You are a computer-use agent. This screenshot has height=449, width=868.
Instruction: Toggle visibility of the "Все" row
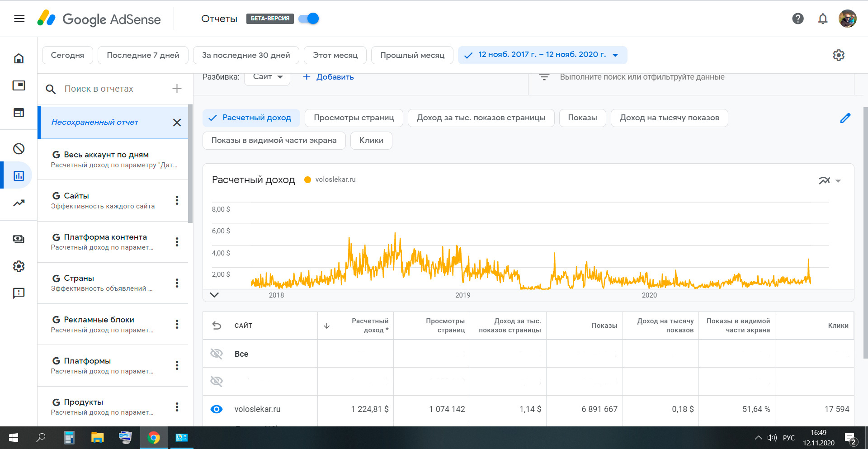(217, 354)
